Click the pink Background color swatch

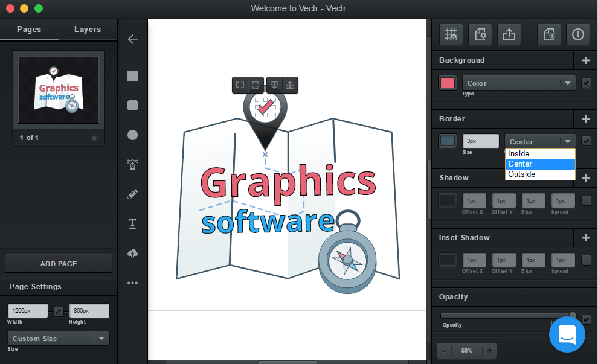pyautogui.click(x=448, y=83)
